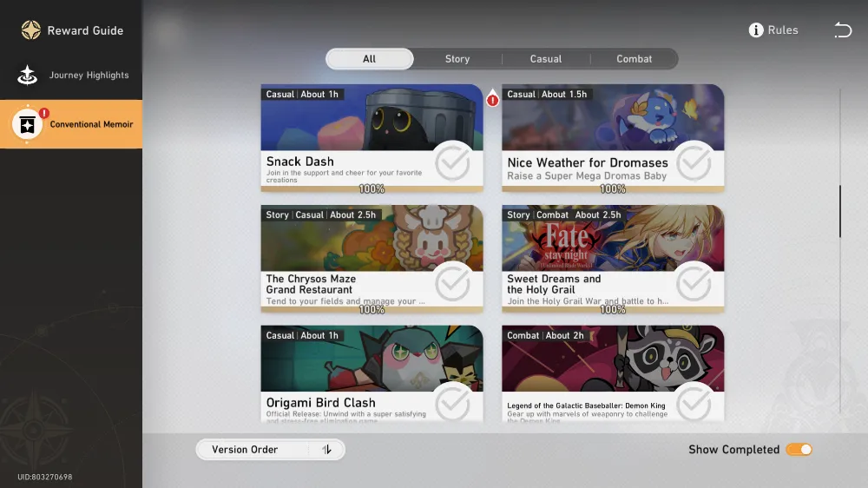Click the UID:803270698 text
This screenshot has width=868, height=488.
click(x=45, y=477)
